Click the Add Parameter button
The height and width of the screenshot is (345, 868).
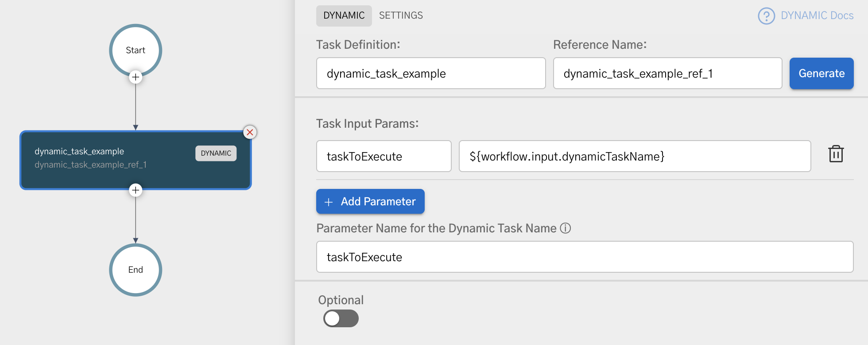(x=370, y=201)
